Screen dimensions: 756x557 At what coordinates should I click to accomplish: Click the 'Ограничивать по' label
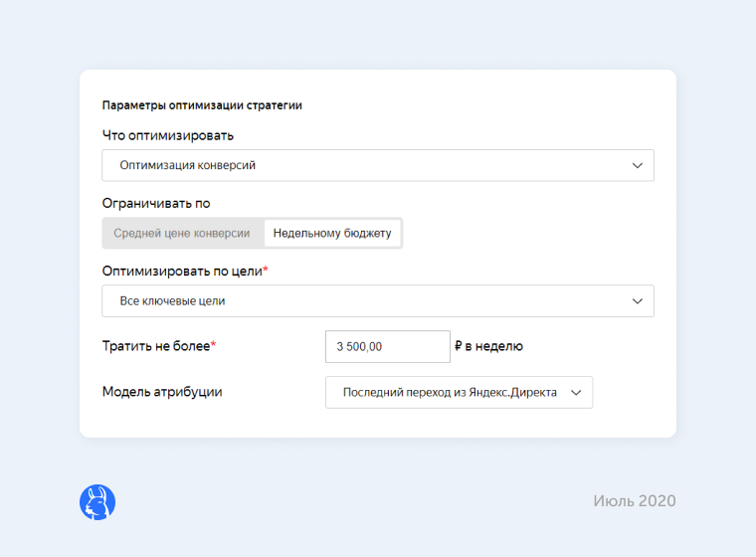(156, 204)
